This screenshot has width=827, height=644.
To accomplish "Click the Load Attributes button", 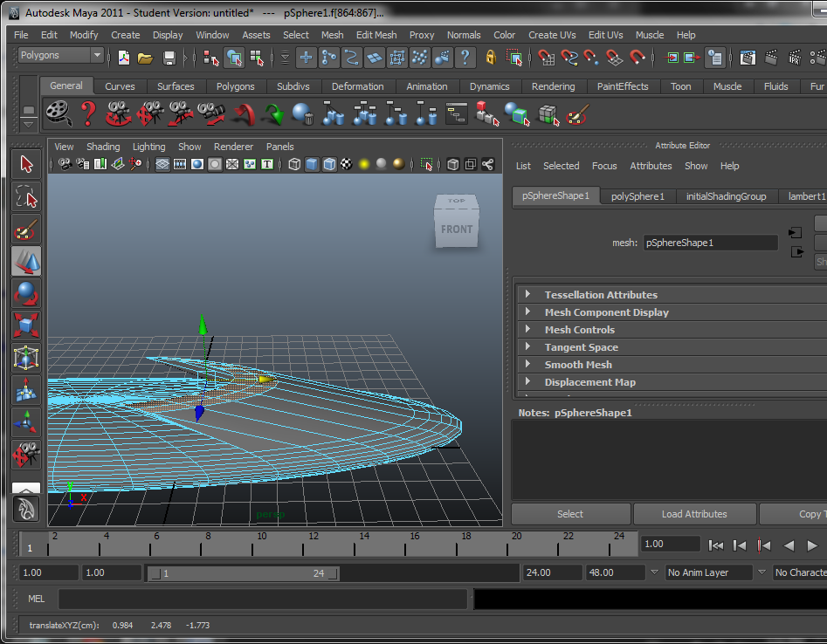I will (694, 514).
